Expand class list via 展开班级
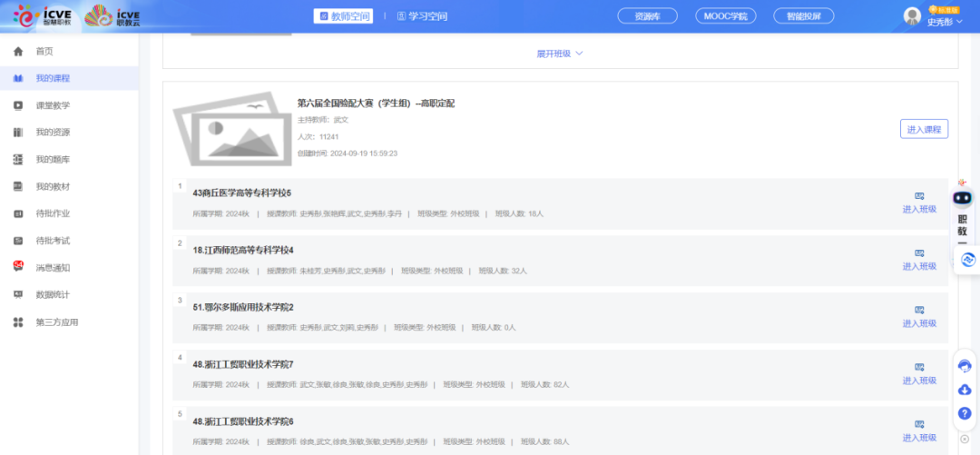 coord(560,54)
